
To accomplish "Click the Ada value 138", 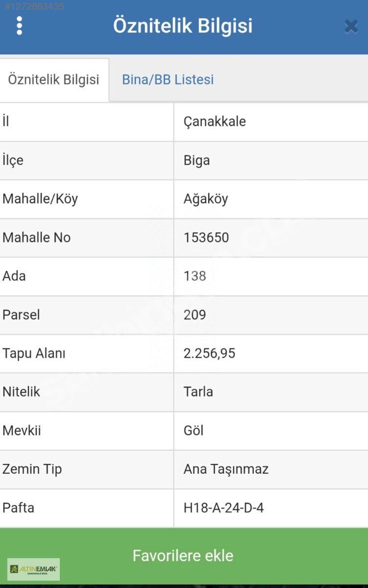I will (195, 276).
